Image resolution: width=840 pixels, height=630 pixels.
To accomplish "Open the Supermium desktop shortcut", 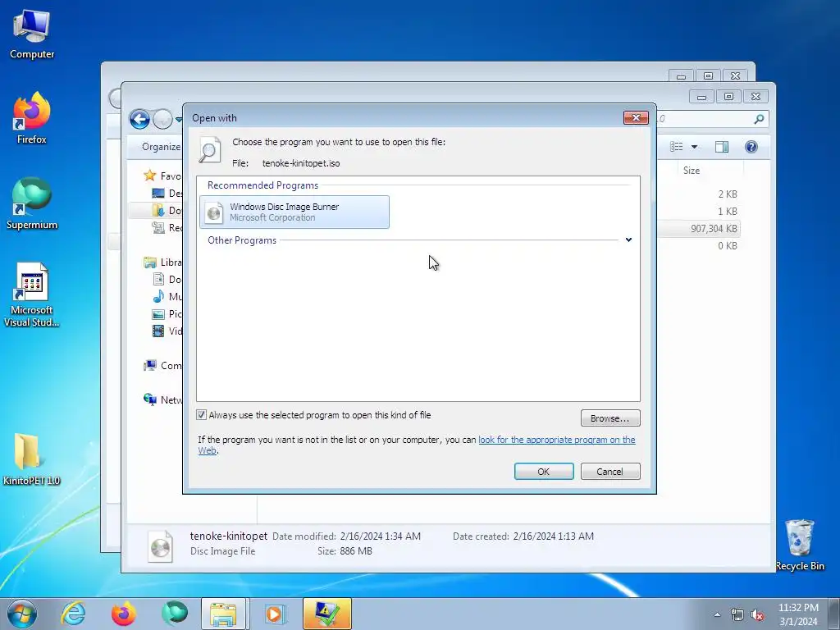I will (x=32, y=204).
